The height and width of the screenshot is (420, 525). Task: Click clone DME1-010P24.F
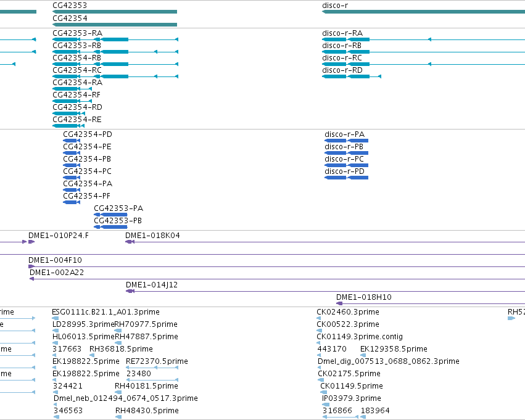58,236
